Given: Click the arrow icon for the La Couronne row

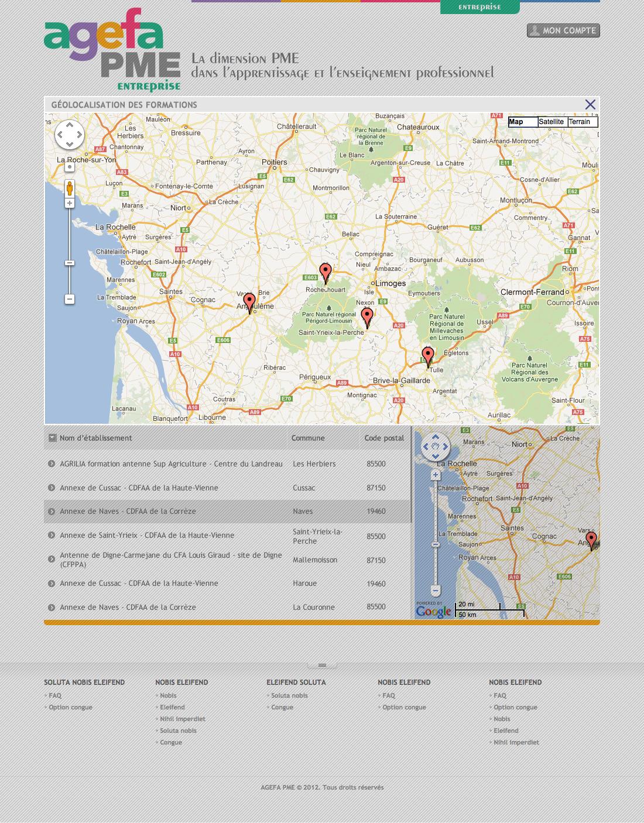Looking at the screenshot, I should tap(52, 608).
